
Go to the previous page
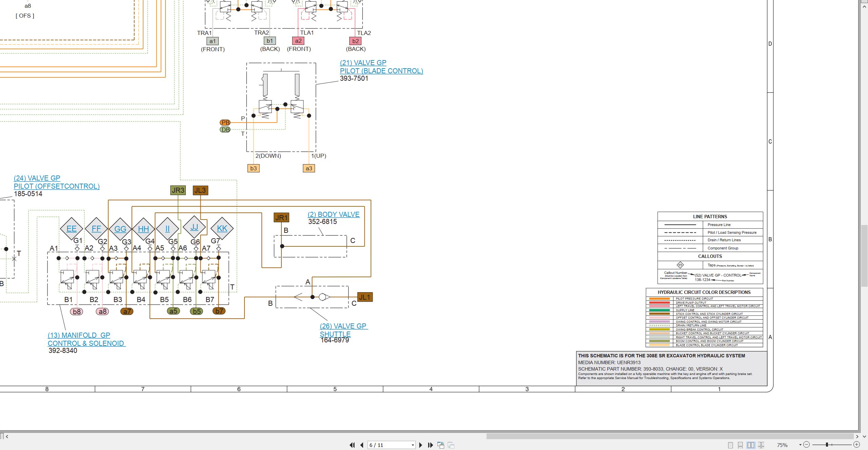coord(361,445)
